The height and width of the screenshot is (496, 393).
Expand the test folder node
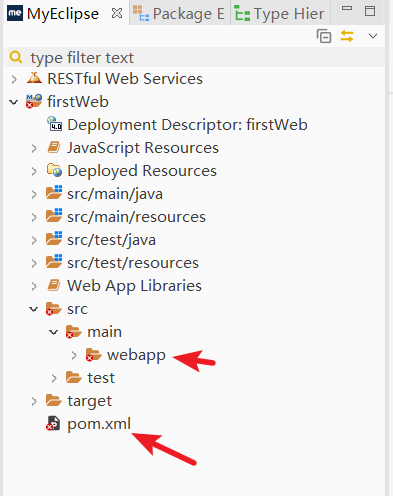point(54,378)
